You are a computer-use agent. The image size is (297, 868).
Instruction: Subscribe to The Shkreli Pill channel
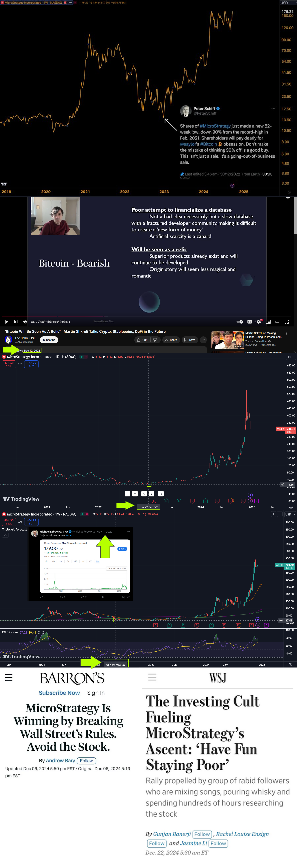(49, 340)
